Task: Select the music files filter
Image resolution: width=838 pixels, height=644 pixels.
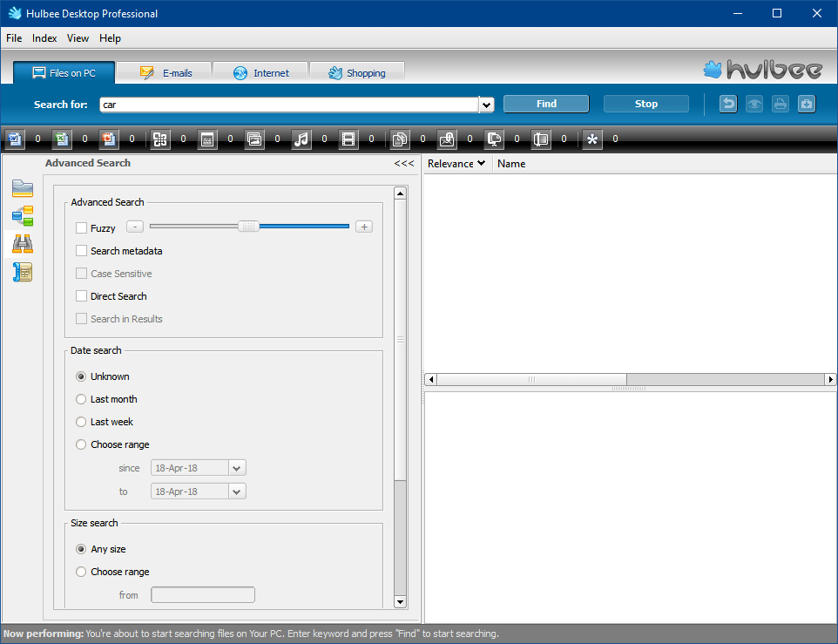Action: click(301, 139)
